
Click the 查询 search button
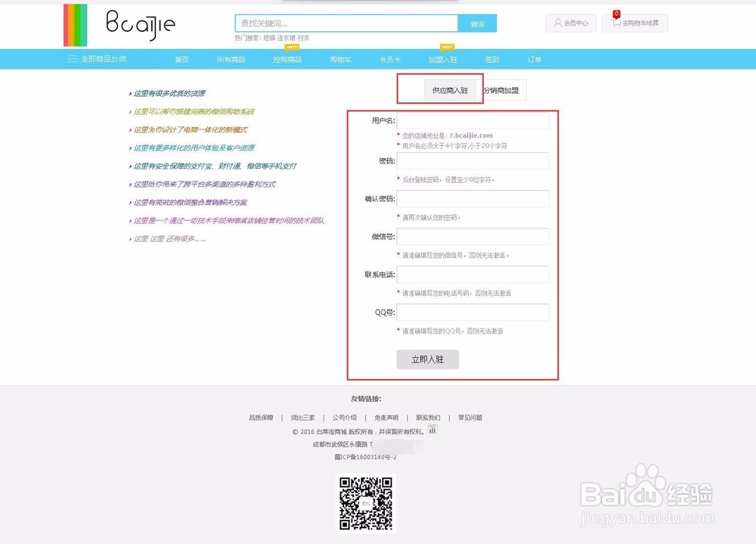[477, 23]
